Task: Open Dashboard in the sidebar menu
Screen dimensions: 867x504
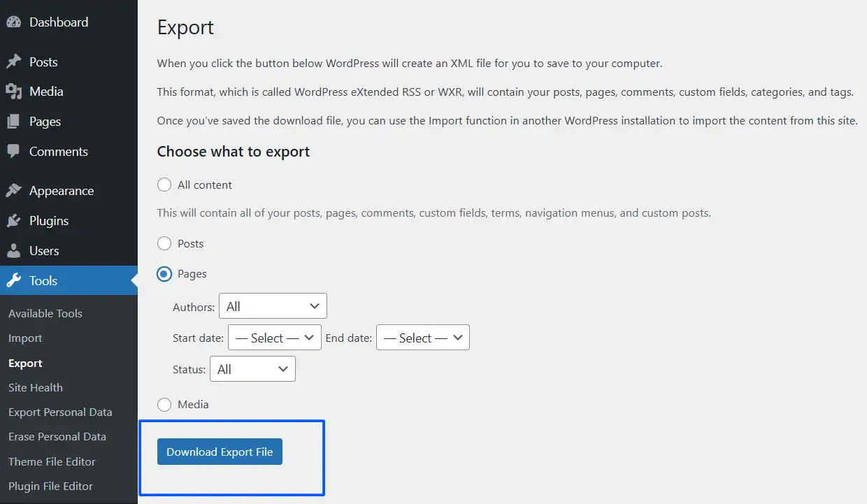Action: pos(69,22)
